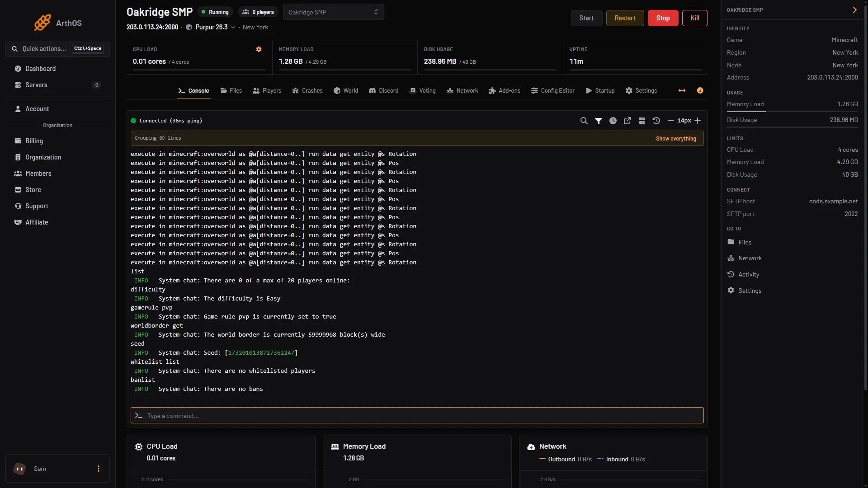Open the World tab
The image size is (868, 488).
pos(346,91)
